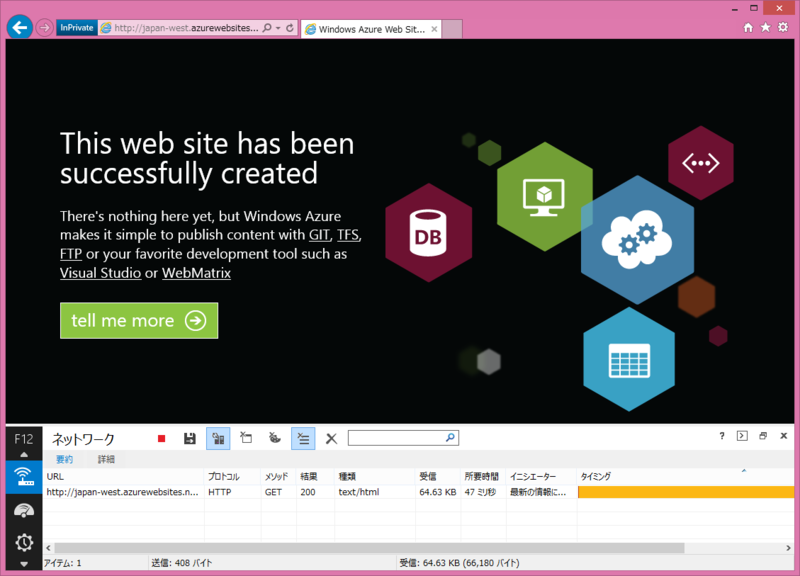The height and width of the screenshot is (576, 800).
Task: Open a new blank tab
Action: coord(452,30)
